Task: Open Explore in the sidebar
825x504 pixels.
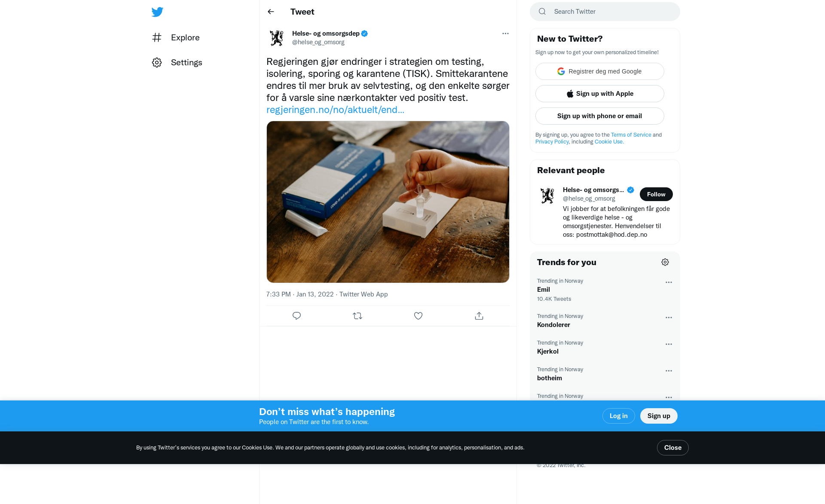Action: 176,37
